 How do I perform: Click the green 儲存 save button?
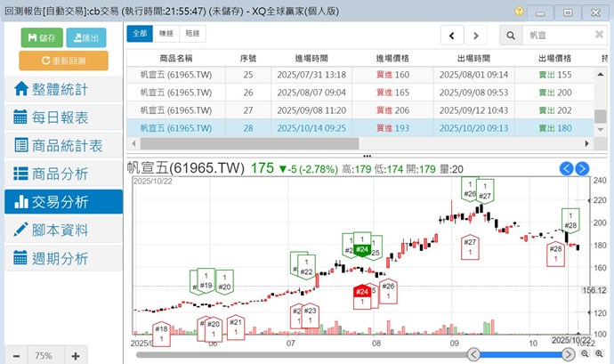point(42,37)
